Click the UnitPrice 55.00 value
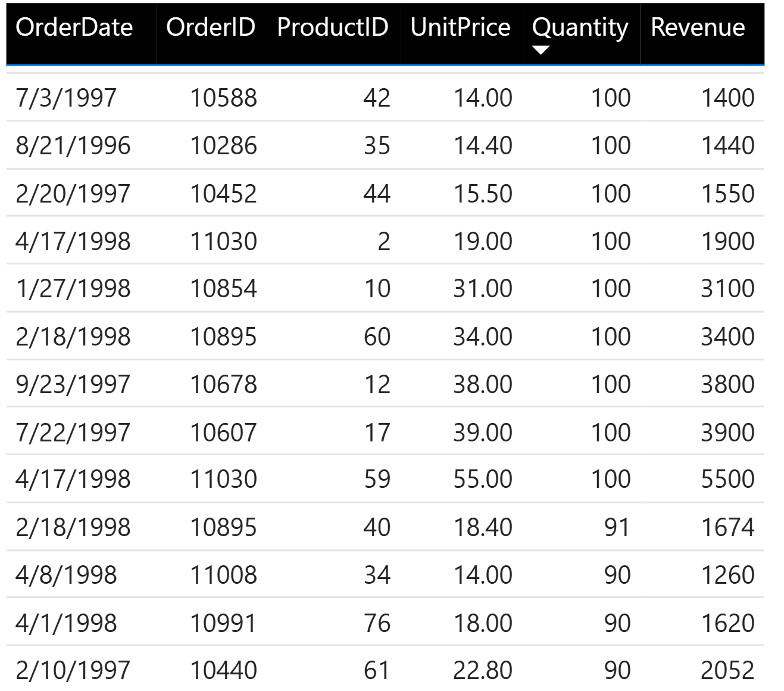 pos(483,479)
